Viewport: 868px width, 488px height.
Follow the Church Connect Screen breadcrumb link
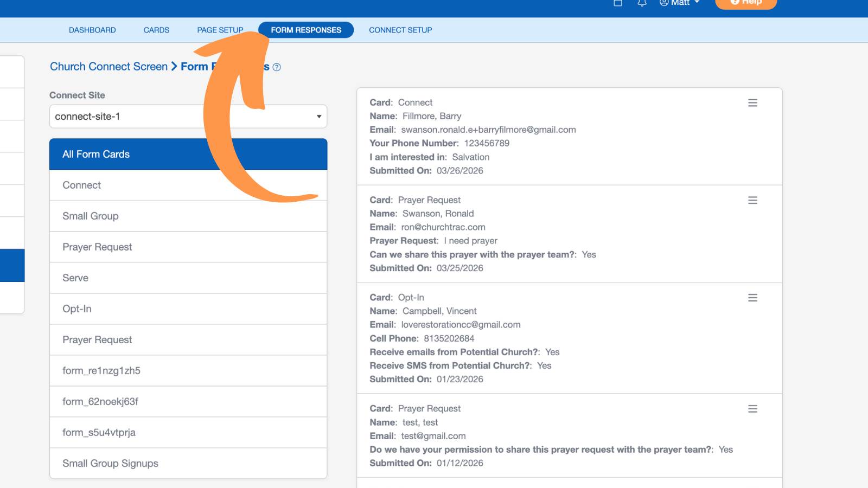[108, 67]
